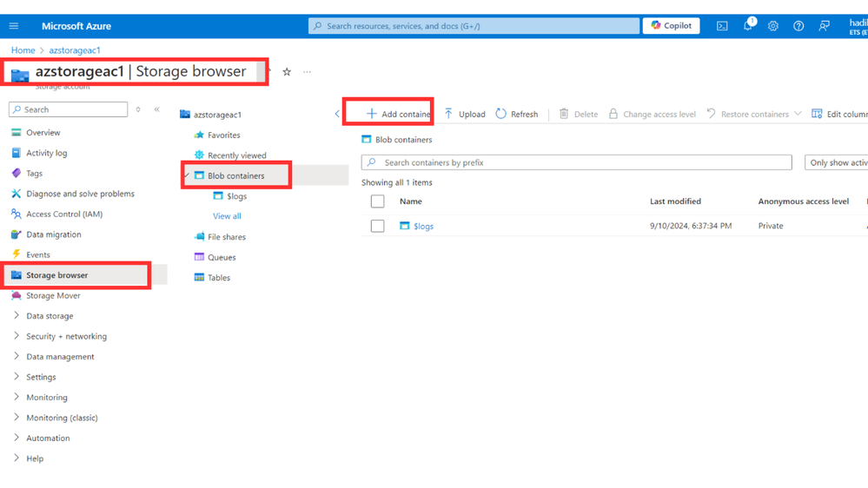
Task: Collapse the left menu with double chevron
Action: 157,109
